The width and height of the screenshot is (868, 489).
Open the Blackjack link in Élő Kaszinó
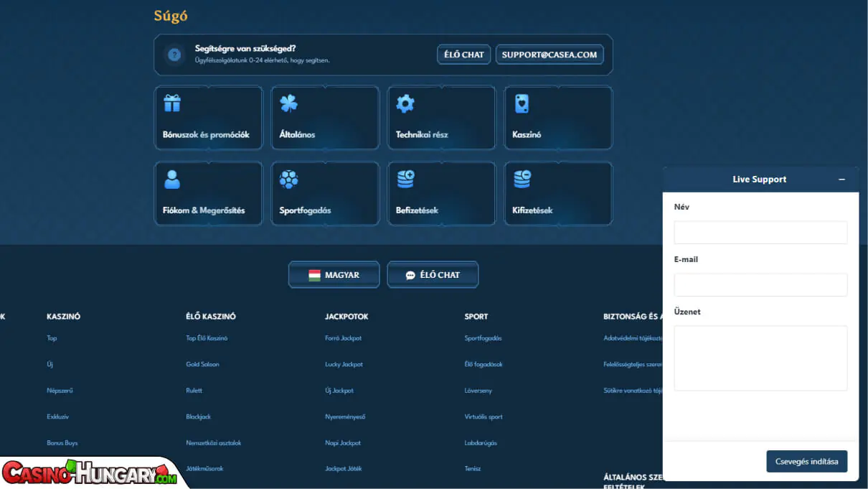(x=199, y=416)
